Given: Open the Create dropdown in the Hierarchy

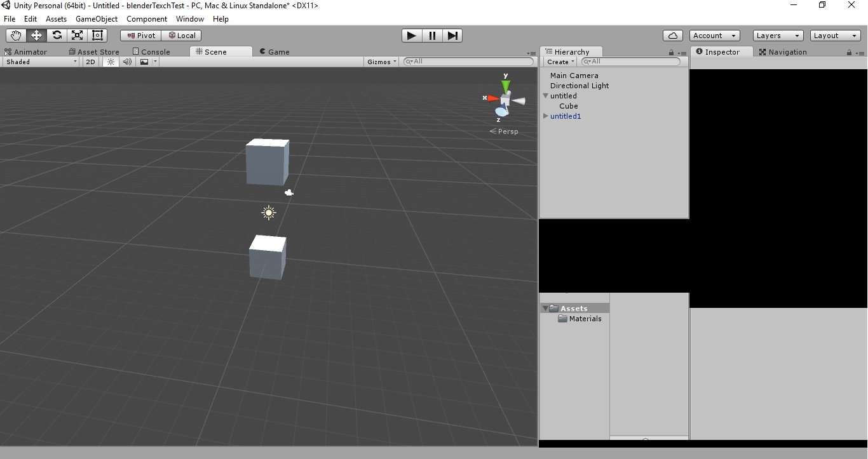Looking at the screenshot, I should (x=559, y=62).
